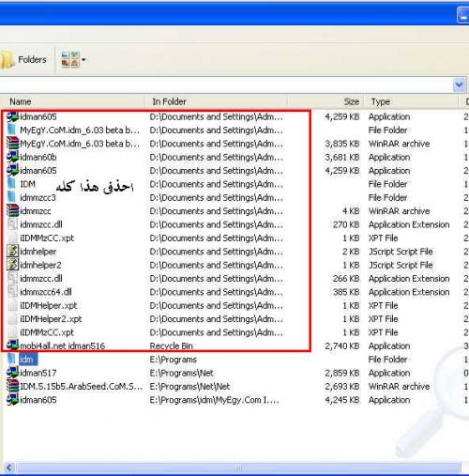This screenshot has height=476, width=469.
Task: Select the file name idman517
Action: pyautogui.click(x=38, y=373)
